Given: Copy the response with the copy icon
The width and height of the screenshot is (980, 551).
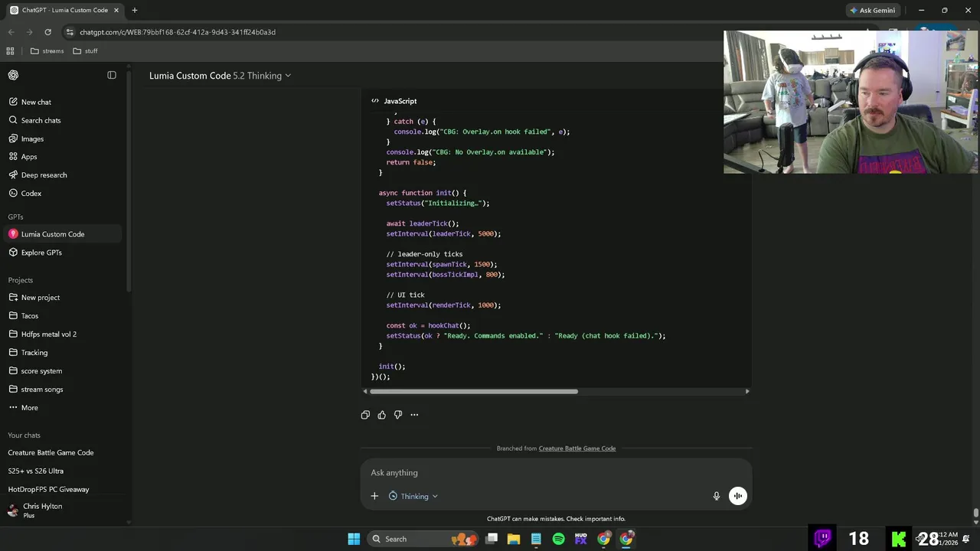Looking at the screenshot, I should pyautogui.click(x=365, y=415).
